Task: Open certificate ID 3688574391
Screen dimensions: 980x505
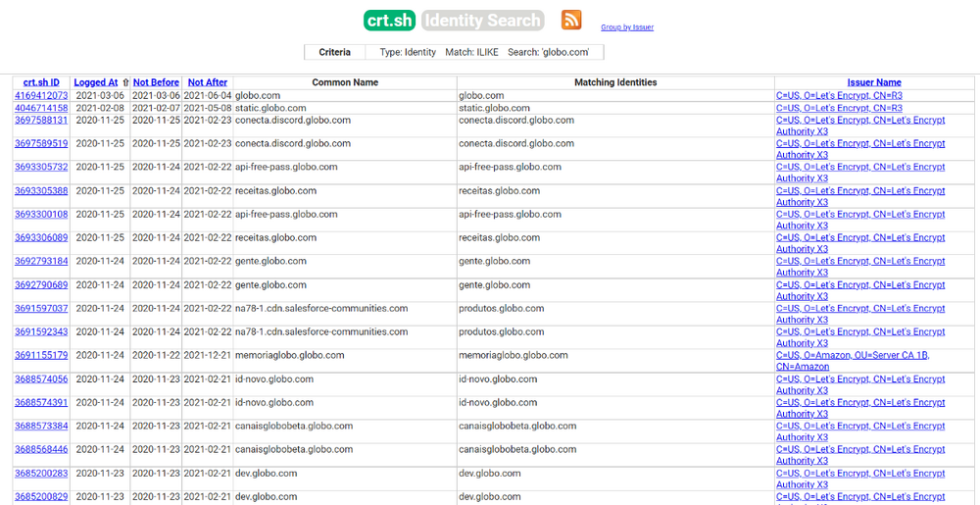Action: point(41,402)
